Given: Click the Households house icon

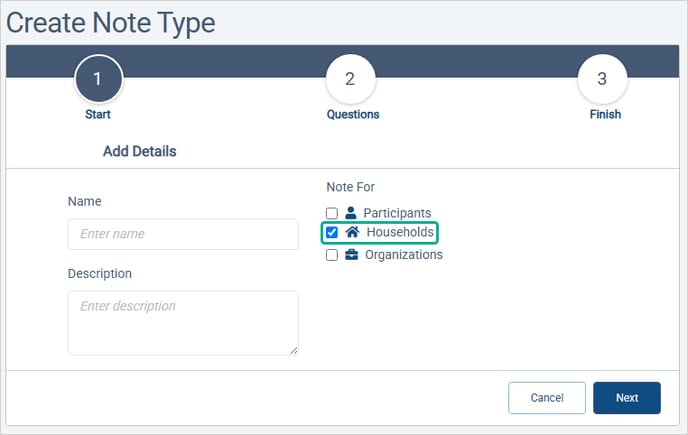Looking at the screenshot, I should (x=352, y=232).
